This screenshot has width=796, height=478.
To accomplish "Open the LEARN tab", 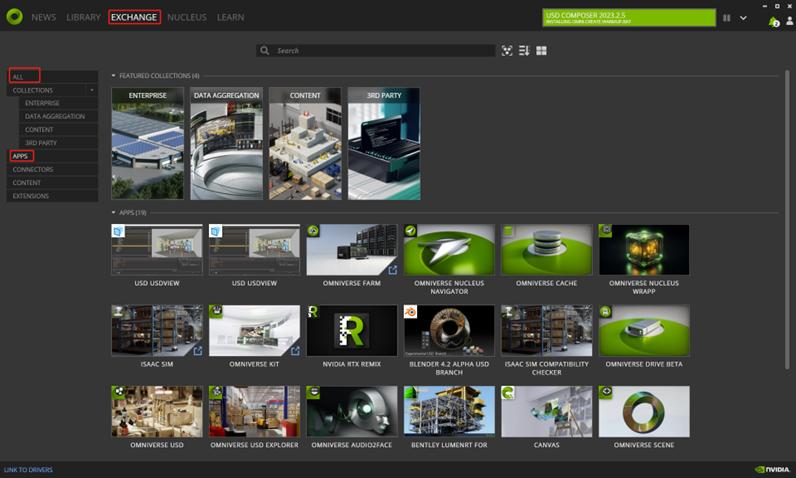I will [x=230, y=17].
